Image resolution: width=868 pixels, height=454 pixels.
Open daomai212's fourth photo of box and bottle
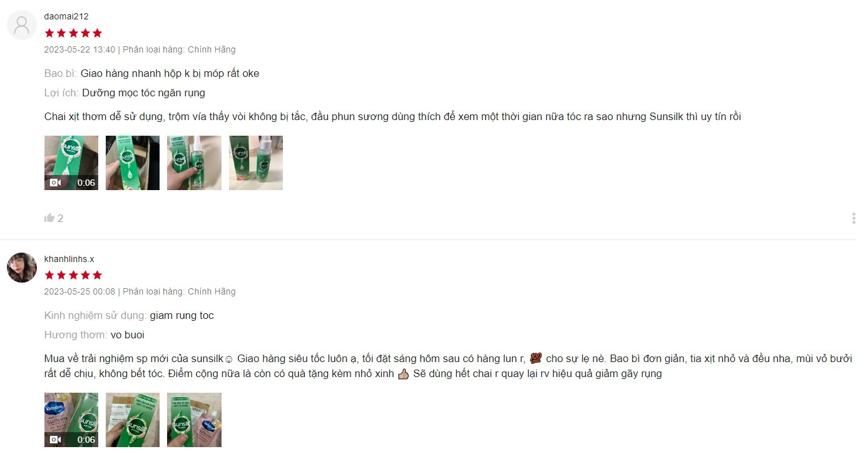(x=256, y=163)
